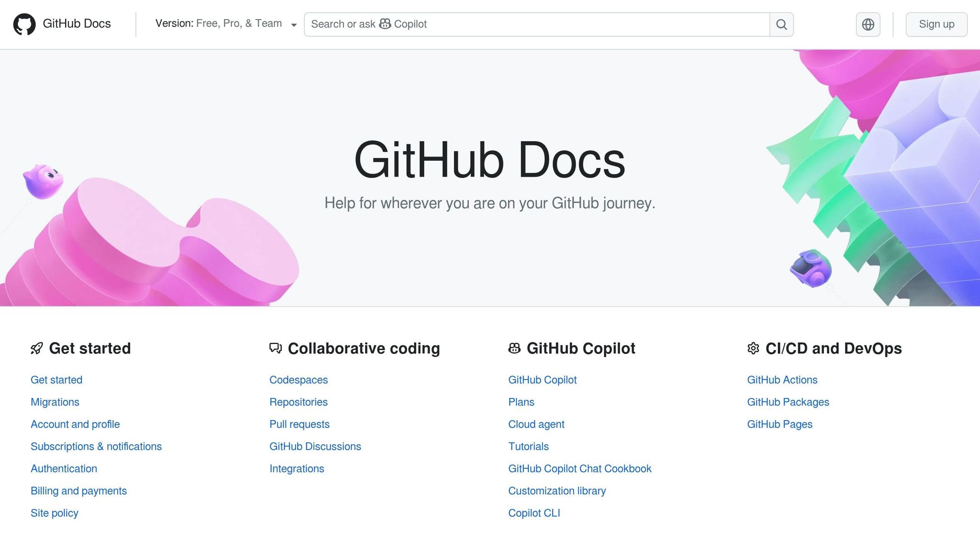
Task: Click the GitHub logo icon
Action: point(25,24)
